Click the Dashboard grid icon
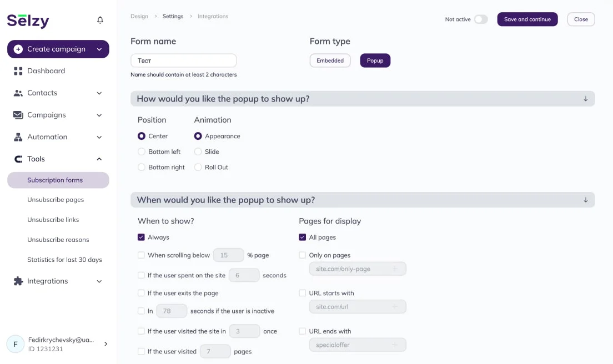 (x=18, y=71)
